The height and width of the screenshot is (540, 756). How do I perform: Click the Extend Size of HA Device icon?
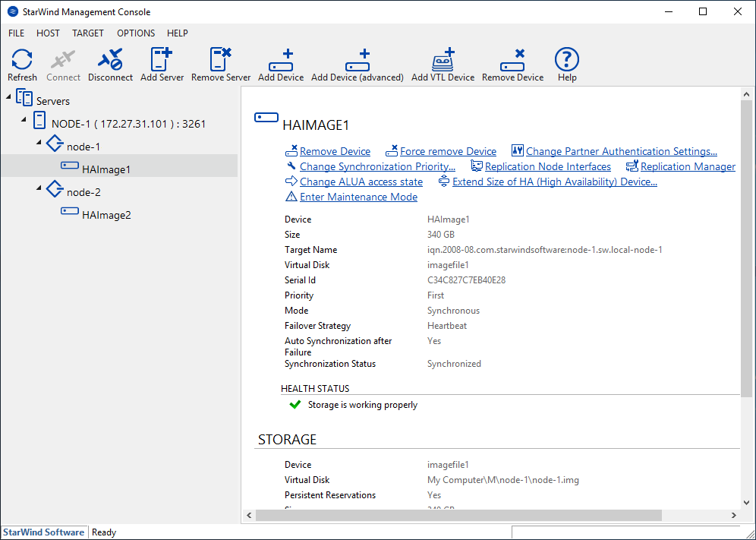(x=443, y=182)
